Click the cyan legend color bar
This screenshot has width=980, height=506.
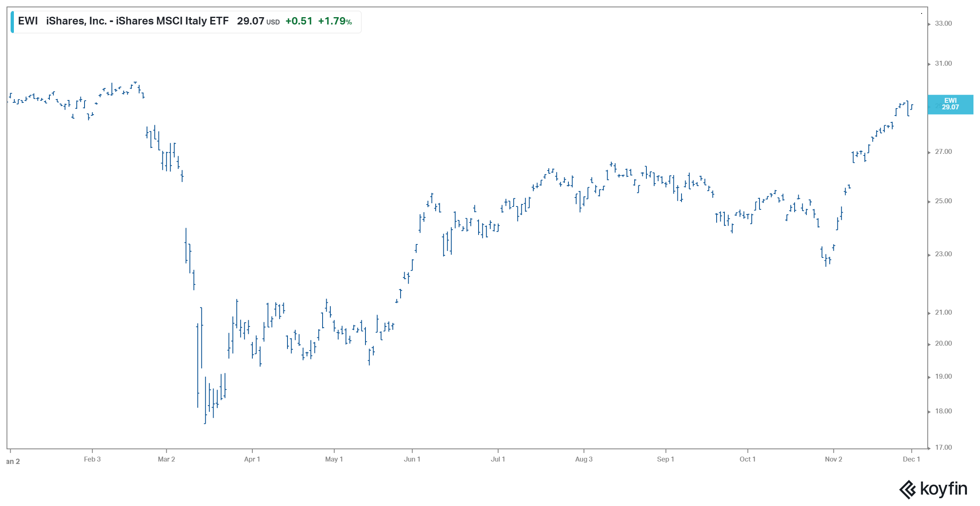coord(12,22)
